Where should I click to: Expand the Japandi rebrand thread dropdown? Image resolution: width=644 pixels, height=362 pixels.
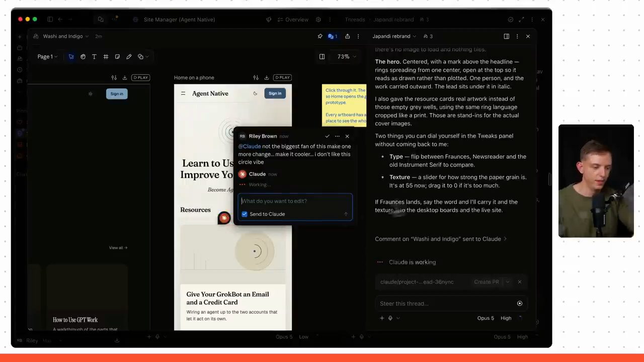(x=394, y=36)
